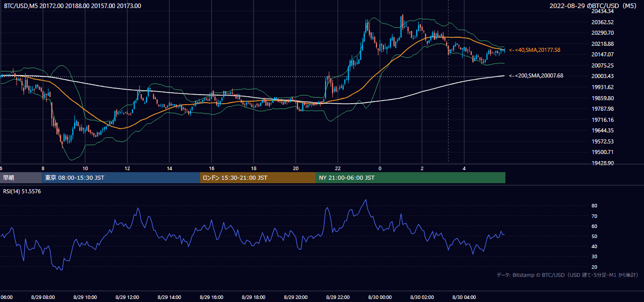Click the 8/30 02:00 time axis label
The height and width of the screenshot is (302, 644).
422,297
